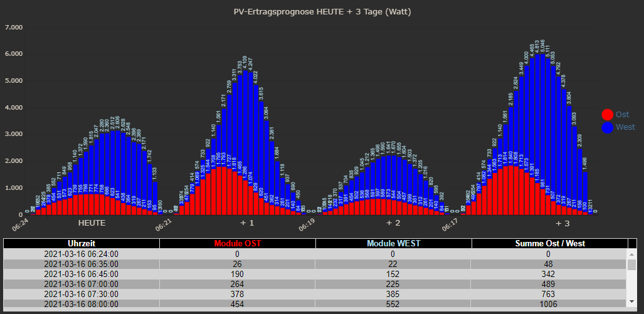Sort by Summe Ost / West header
644x314 pixels.
550,243
